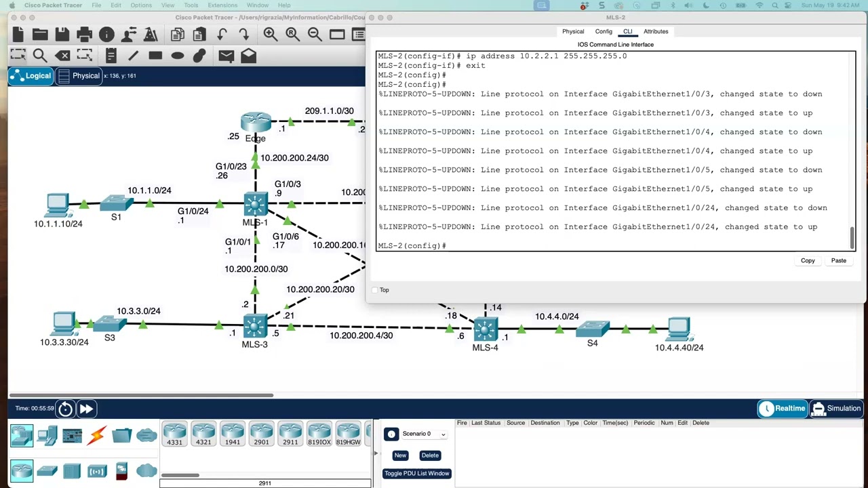Select the Draw Rectangle tool
Screen dimensions: 868x488
click(x=155, y=56)
